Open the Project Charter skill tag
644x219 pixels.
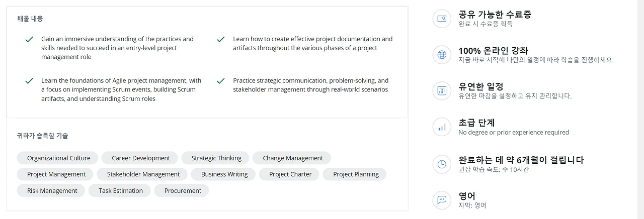(290, 174)
